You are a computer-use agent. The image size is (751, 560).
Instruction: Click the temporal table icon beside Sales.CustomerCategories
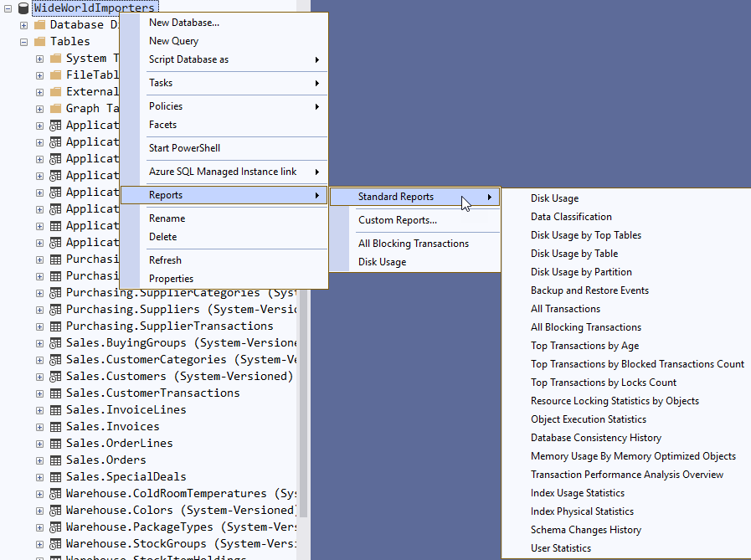pyautogui.click(x=55, y=360)
